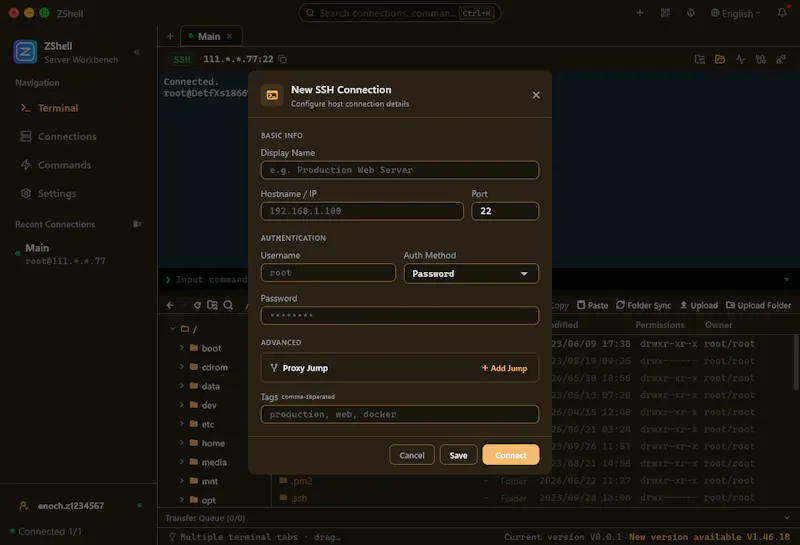Viewport: 800px width, 545px height.
Task: Click the New version available V1.46.18 notice
Action: (x=709, y=537)
